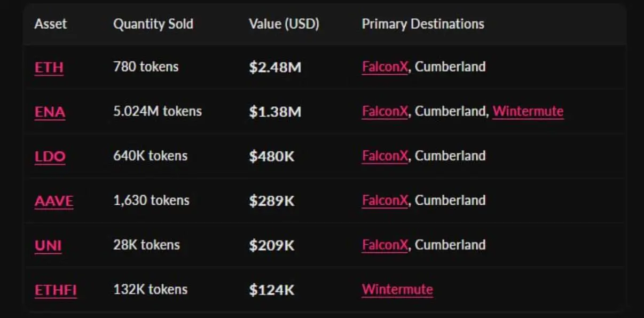Select the Value (USD) column header
Image resolution: width=644 pixels, height=318 pixels.
[x=284, y=24]
